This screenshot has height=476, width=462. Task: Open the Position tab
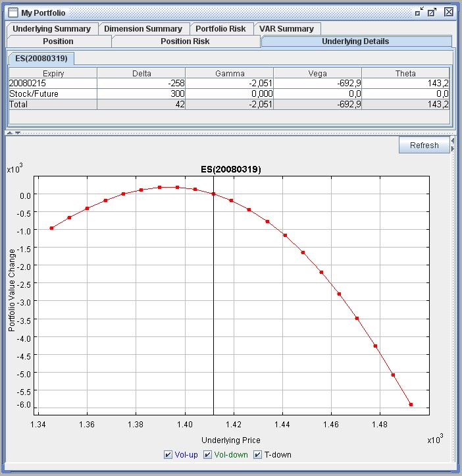click(x=58, y=41)
